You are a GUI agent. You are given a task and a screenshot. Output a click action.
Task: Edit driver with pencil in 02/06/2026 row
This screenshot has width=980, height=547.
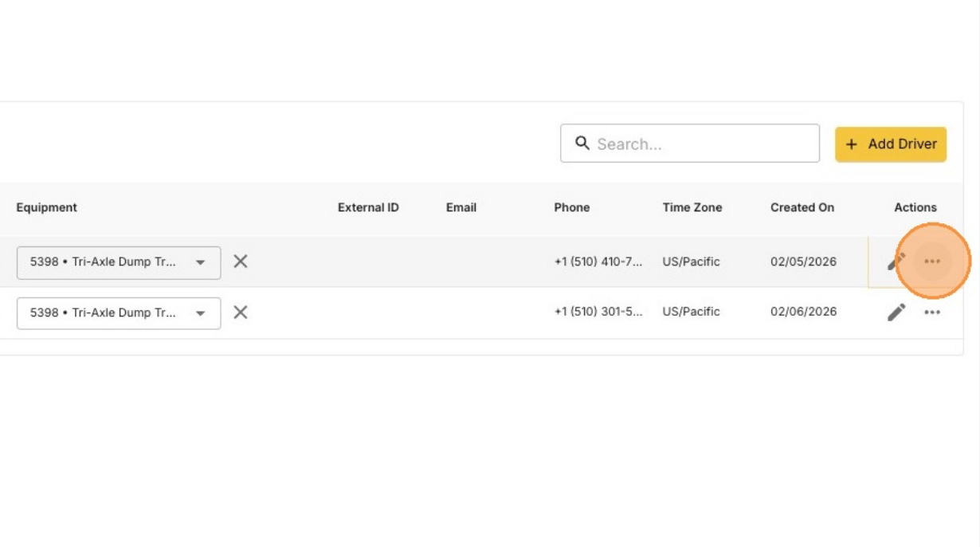coord(896,313)
